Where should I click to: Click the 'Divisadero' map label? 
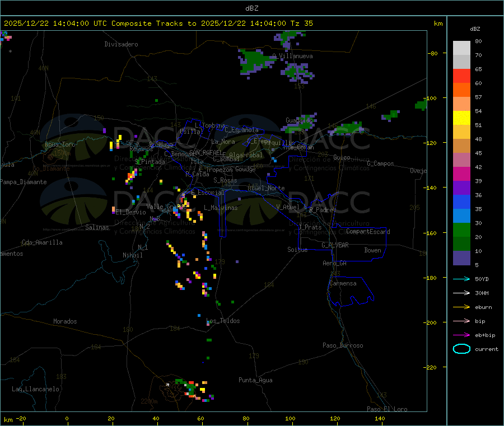121,44
